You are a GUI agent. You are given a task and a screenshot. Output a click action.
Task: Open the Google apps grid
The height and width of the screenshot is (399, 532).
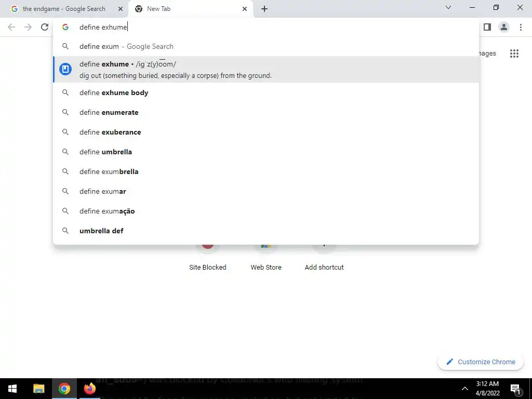pos(514,54)
